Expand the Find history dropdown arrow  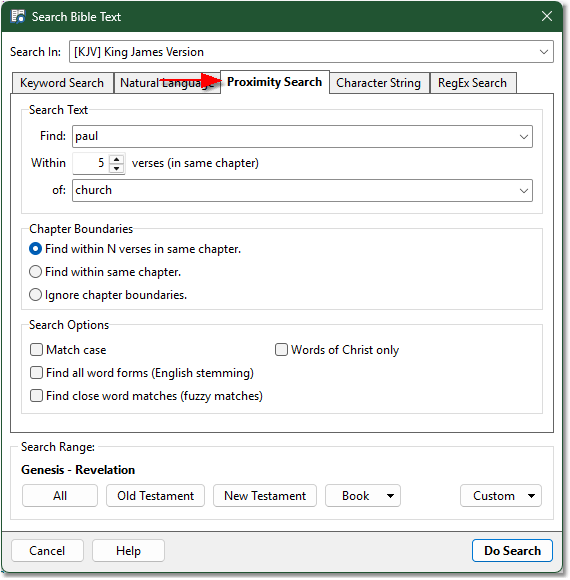[523, 136]
